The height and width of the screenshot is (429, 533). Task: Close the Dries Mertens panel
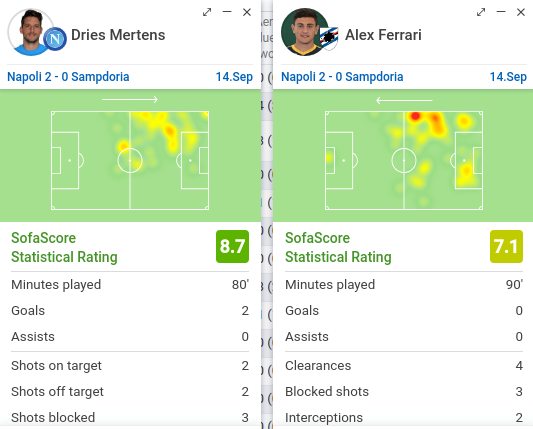click(x=247, y=12)
